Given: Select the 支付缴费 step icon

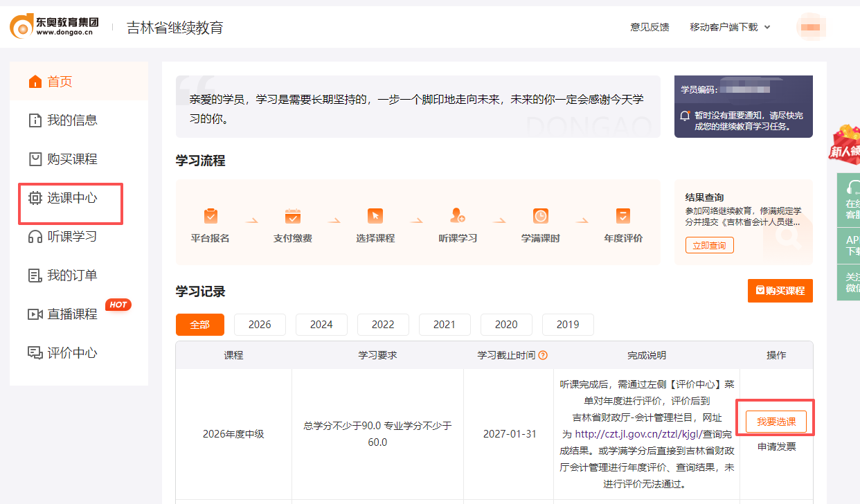Looking at the screenshot, I should point(292,215).
